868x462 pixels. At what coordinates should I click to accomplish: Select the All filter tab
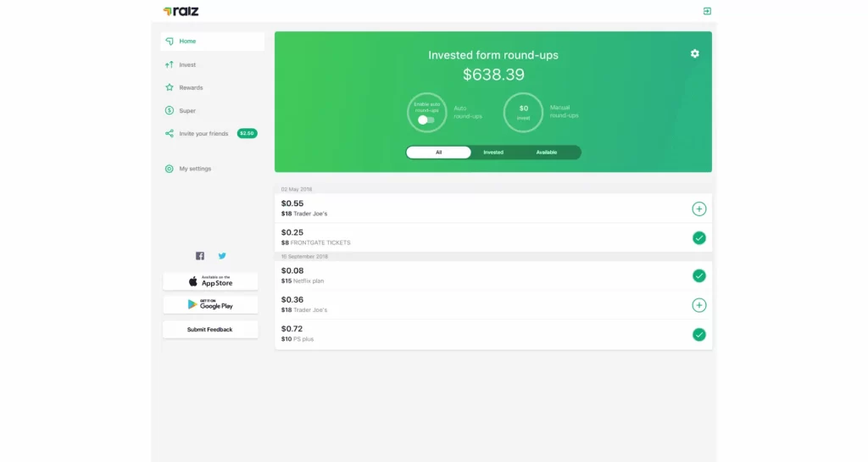(438, 152)
